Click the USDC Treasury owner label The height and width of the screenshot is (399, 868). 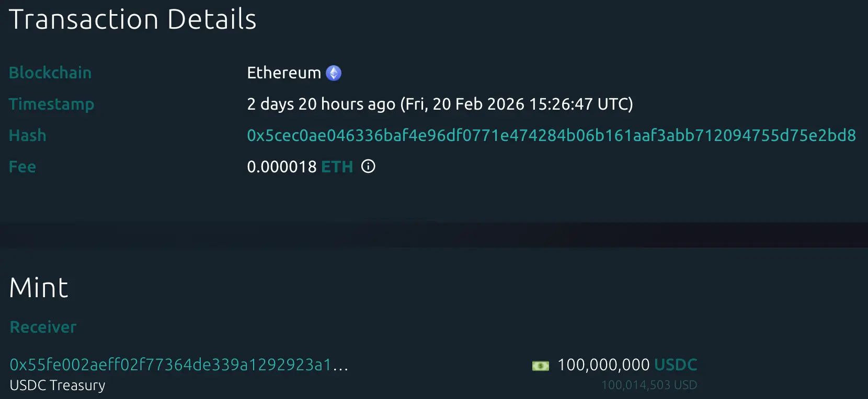pyautogui.click(x=58, y=385)
